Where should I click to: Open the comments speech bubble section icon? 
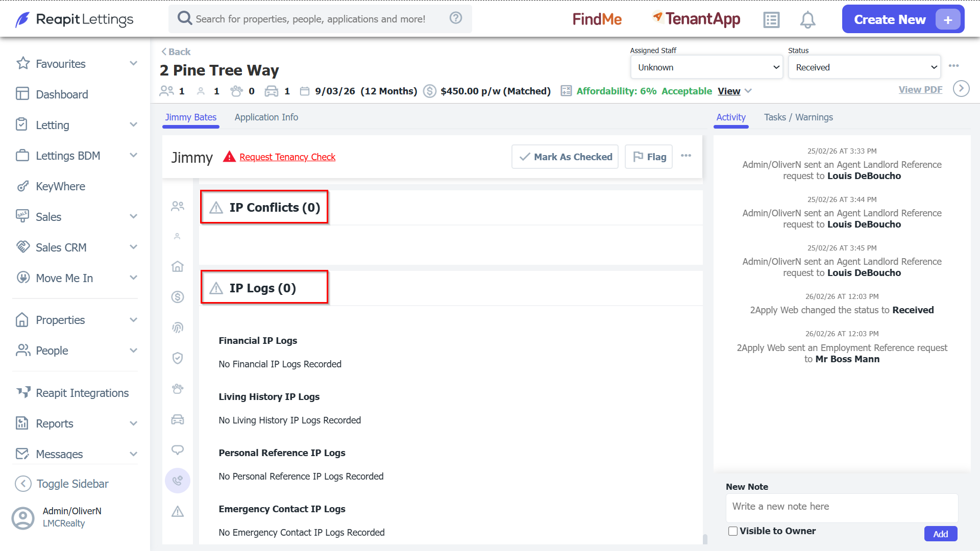tap(178, 450)
